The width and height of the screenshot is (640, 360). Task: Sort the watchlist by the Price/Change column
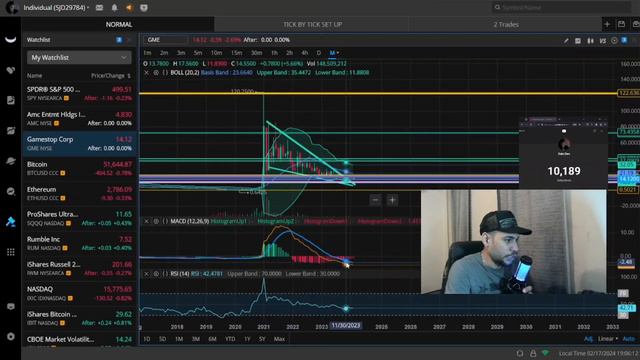pyautogui.click(x=111, y=76)
